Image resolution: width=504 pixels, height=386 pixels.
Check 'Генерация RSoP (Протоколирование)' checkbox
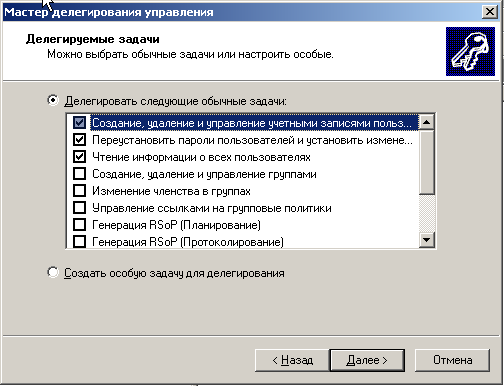pyautogui.click(x=79, y=241)
